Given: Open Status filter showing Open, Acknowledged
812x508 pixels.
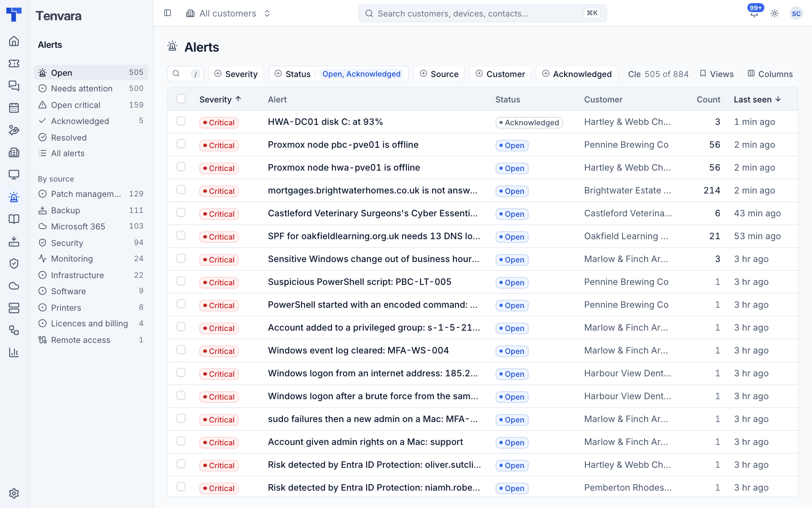Looking at the screenshot, I should coord(338,74).
